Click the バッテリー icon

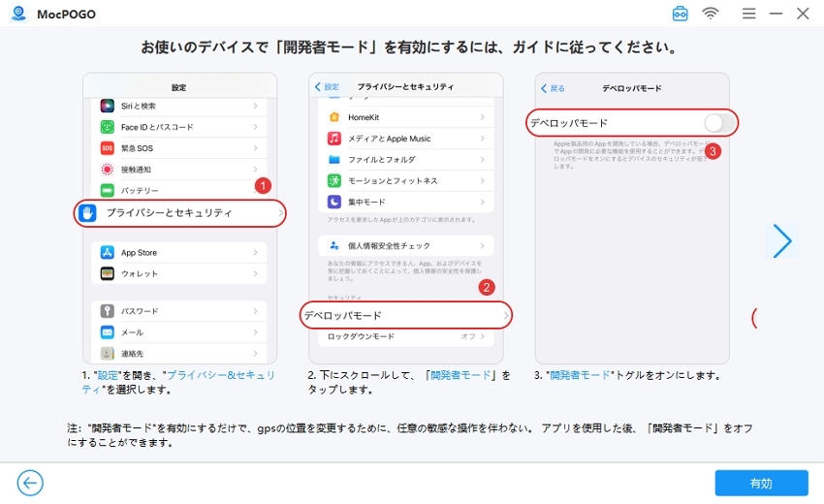coord(108,190)
